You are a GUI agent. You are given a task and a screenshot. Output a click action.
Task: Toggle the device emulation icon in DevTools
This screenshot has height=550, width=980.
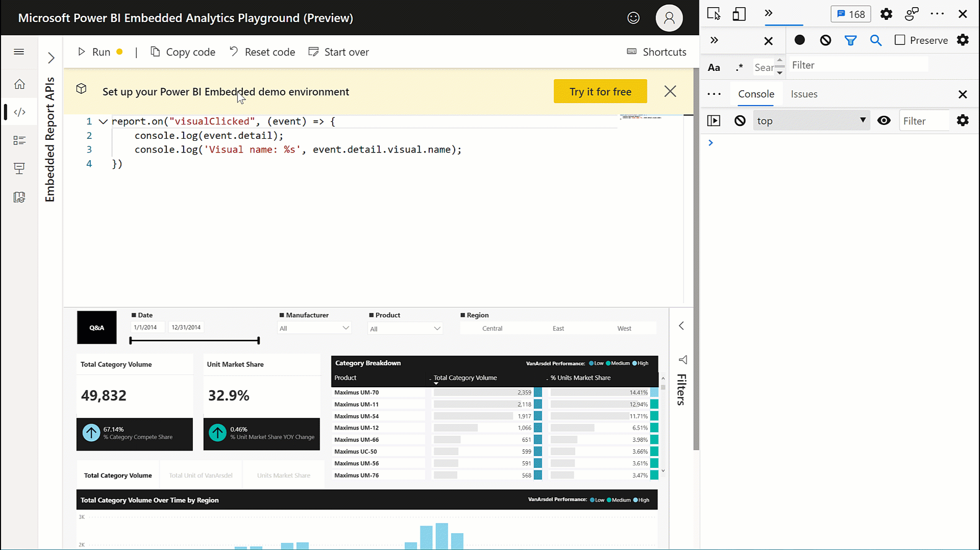coord(739,14)
